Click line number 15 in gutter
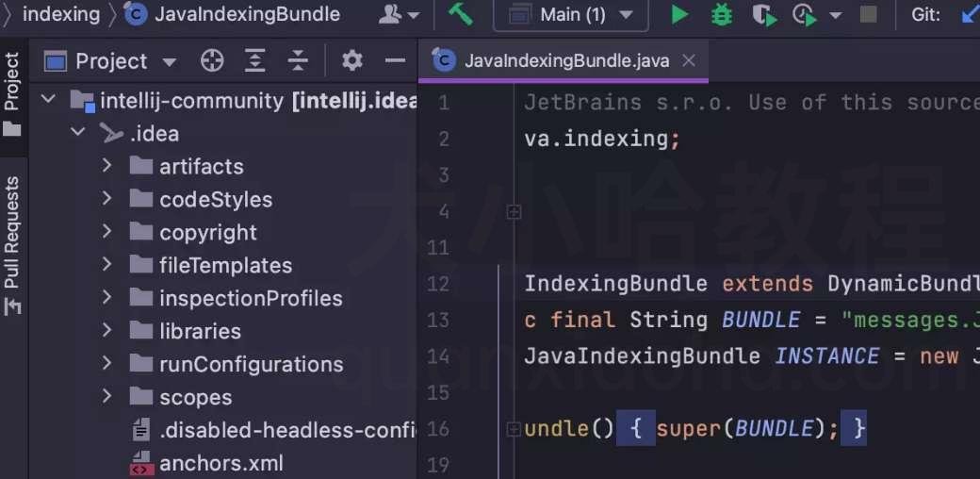Viewport: 980px width, 479px height. click(437, 392)
